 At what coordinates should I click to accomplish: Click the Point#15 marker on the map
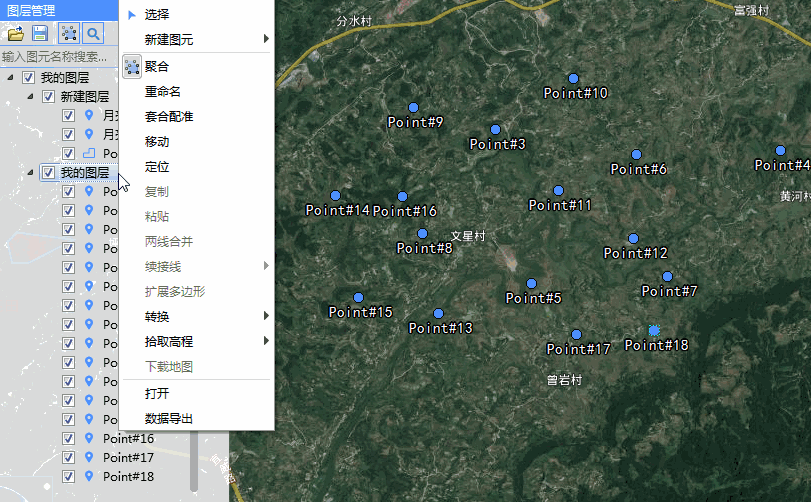pyautogui.click(x=358, y=298)
